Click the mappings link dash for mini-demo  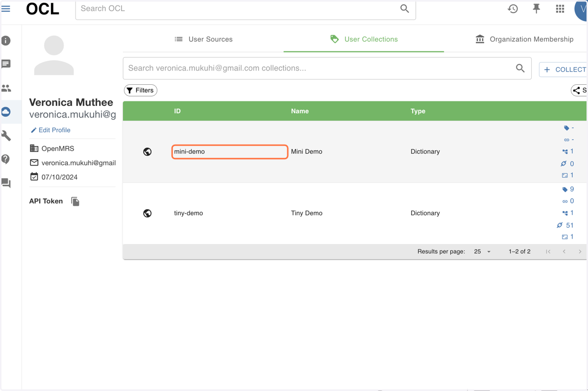point(569,140)
